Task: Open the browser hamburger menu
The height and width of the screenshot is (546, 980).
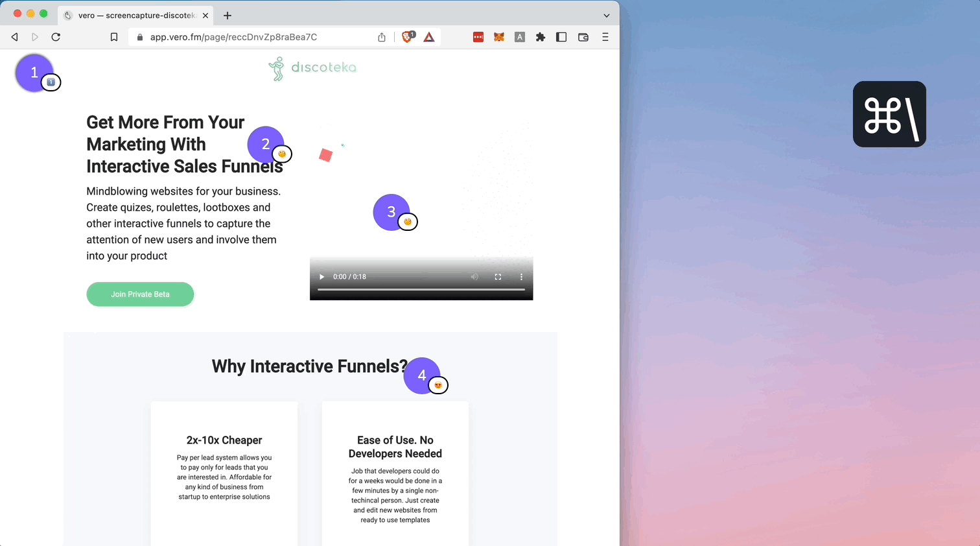Action: click(x=605, y=37)
